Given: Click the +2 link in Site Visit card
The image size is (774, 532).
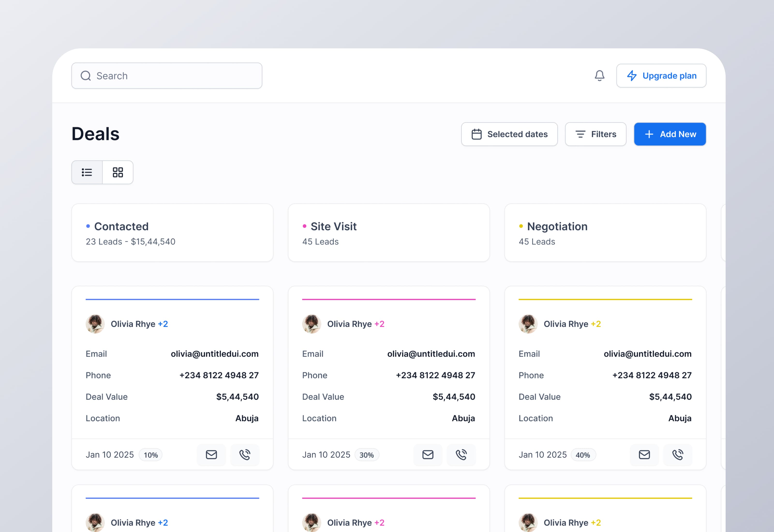Looking at the screenshot, I should pos(379,324).
